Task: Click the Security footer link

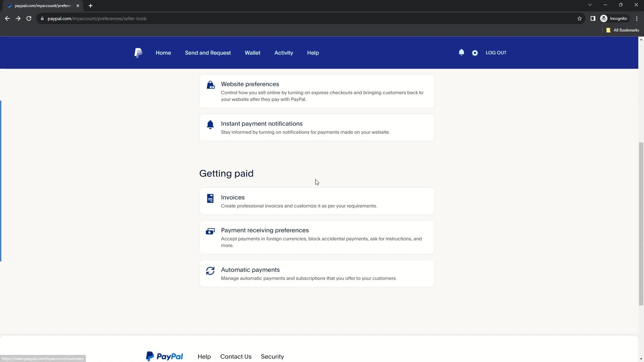Action: click(x=273, y=356)
